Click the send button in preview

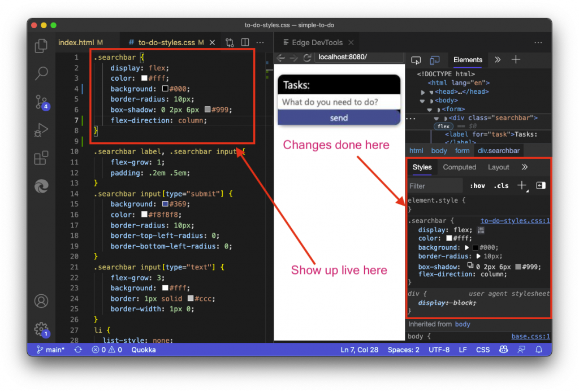(x=339, y=117)
